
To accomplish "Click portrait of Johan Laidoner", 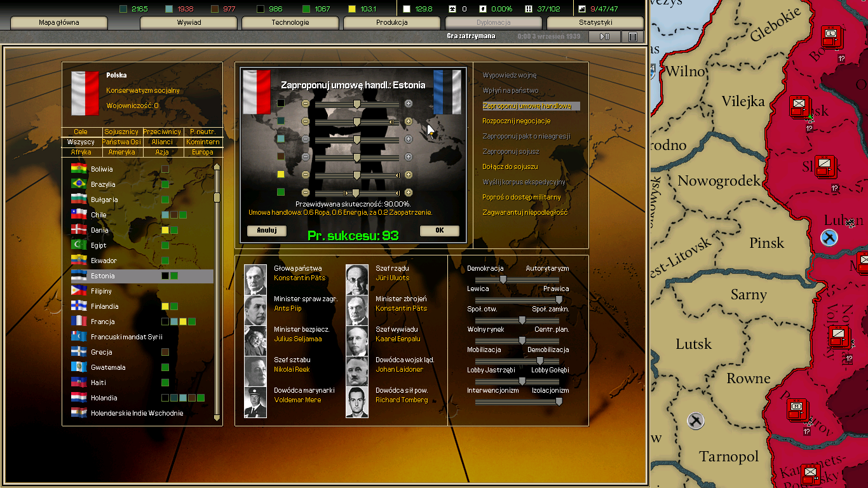I will (x=357, y=372).
